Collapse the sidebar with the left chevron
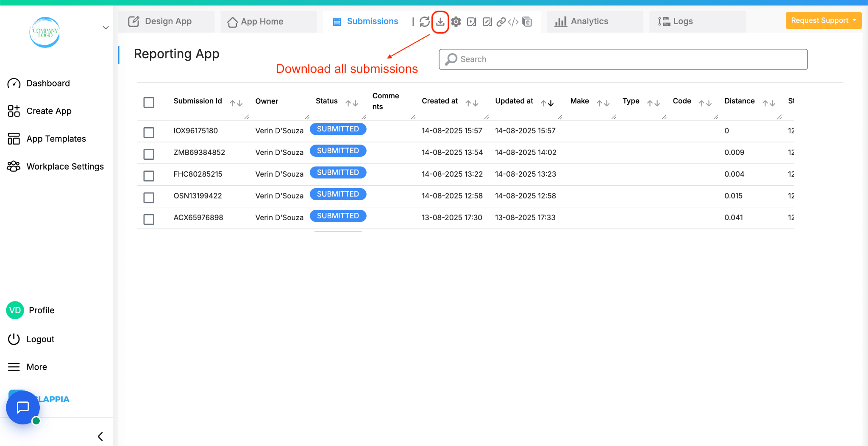This screenshot has width=868, height=446. (x=100, y=436)
